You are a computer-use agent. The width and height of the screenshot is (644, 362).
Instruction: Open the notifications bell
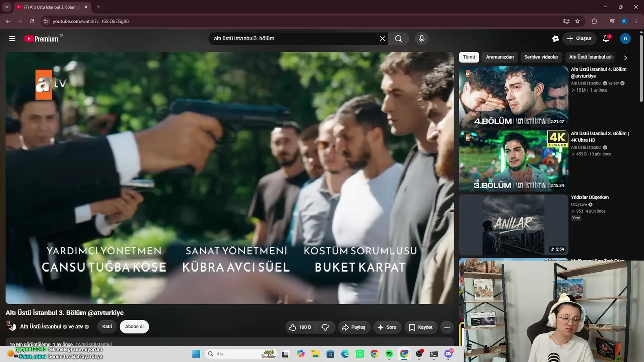pos(607,38)
